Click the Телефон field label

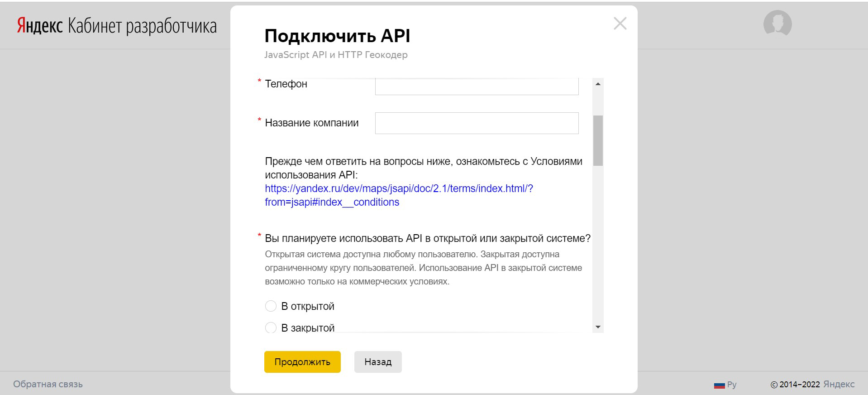click(286, 84)
